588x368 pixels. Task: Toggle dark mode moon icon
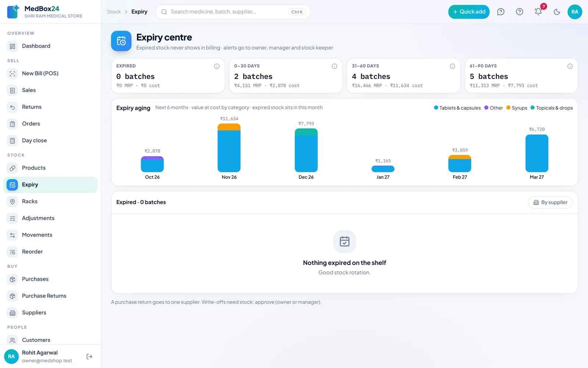tap(557, 12)
